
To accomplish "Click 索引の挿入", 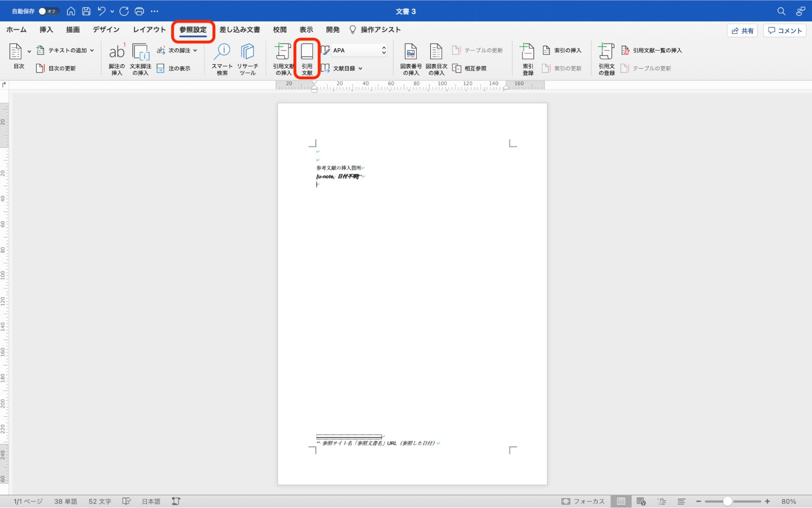I will [562, 50].
